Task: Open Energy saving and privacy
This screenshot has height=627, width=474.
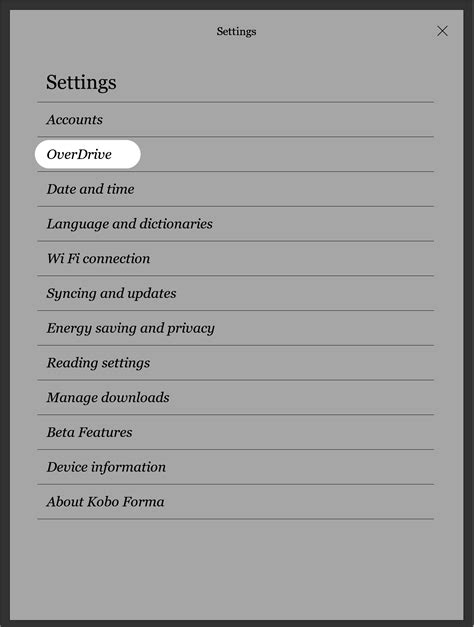Action: coord(236,328)
